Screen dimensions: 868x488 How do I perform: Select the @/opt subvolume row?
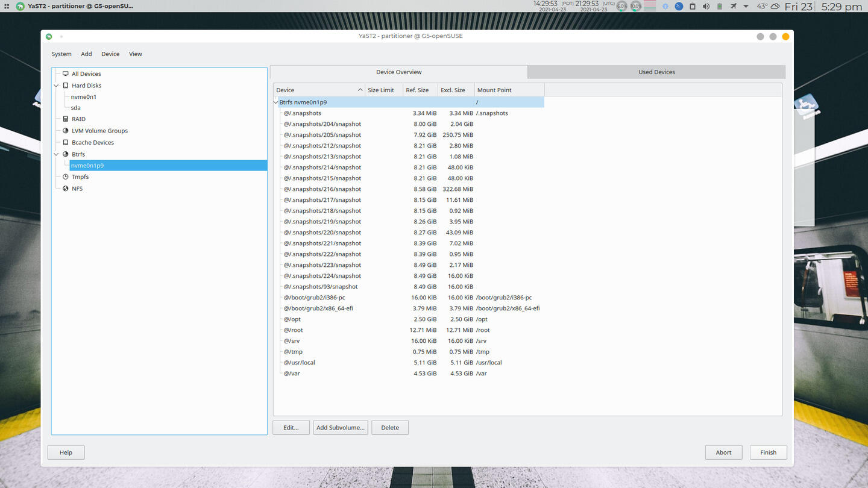[409, 319]
